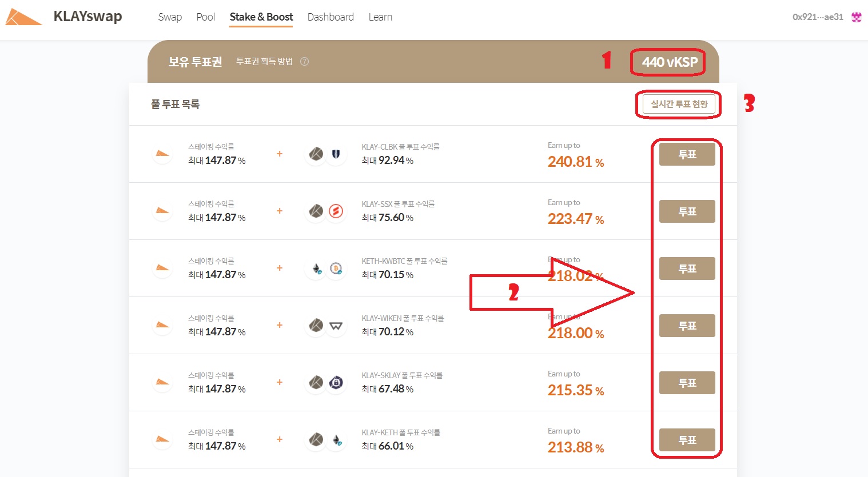Click the CLBK shield token icon
Viewport: 868px width, 477px height.
coord(336,154)
